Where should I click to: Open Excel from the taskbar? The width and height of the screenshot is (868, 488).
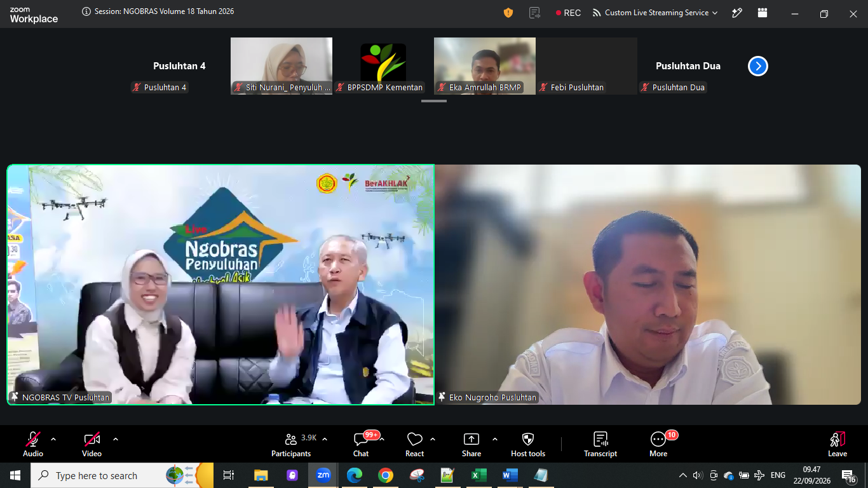478,475
